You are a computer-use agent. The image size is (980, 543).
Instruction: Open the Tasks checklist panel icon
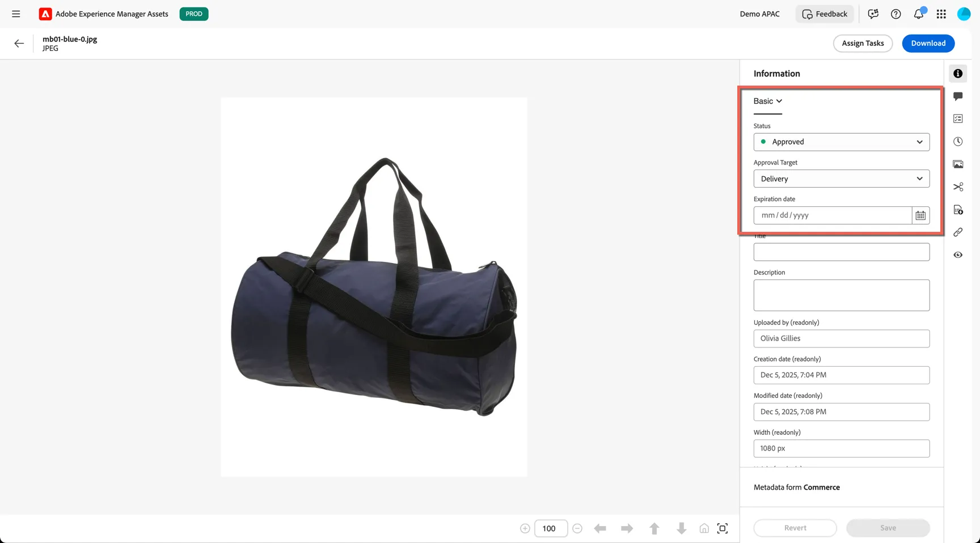[958, 118]
